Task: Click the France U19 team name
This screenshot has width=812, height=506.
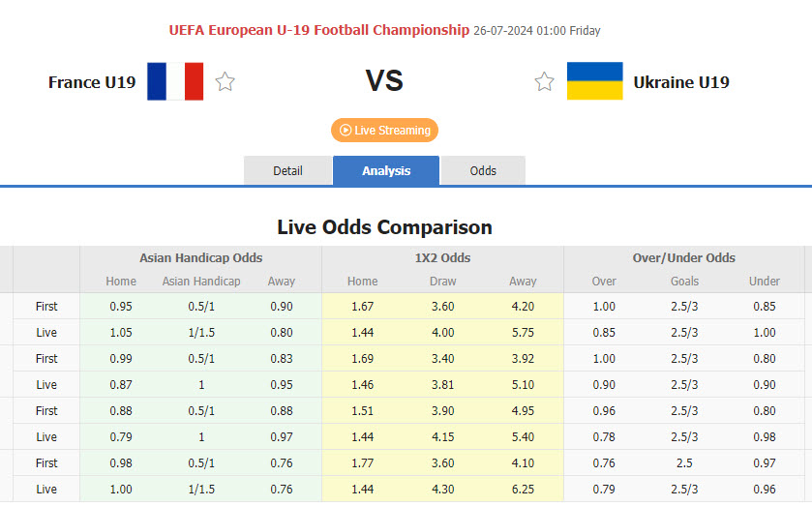Action: pyautogui.click(x=92, y=82)
